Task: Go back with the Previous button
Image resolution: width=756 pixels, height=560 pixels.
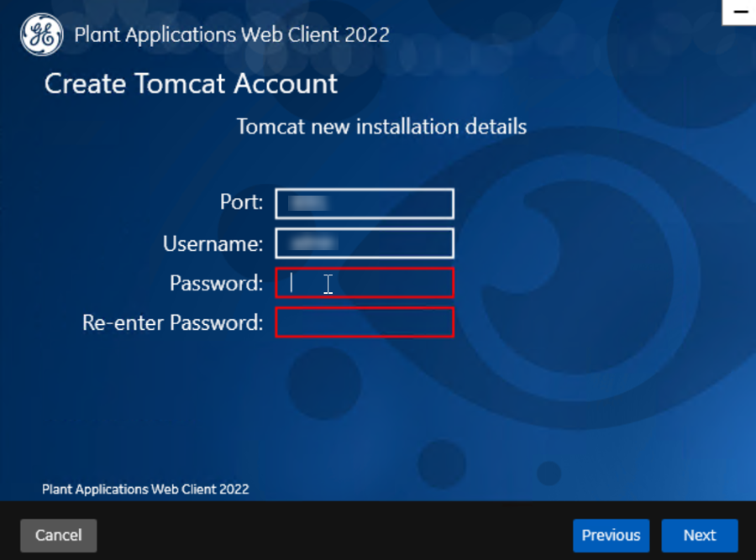Action: pos(611,536)
